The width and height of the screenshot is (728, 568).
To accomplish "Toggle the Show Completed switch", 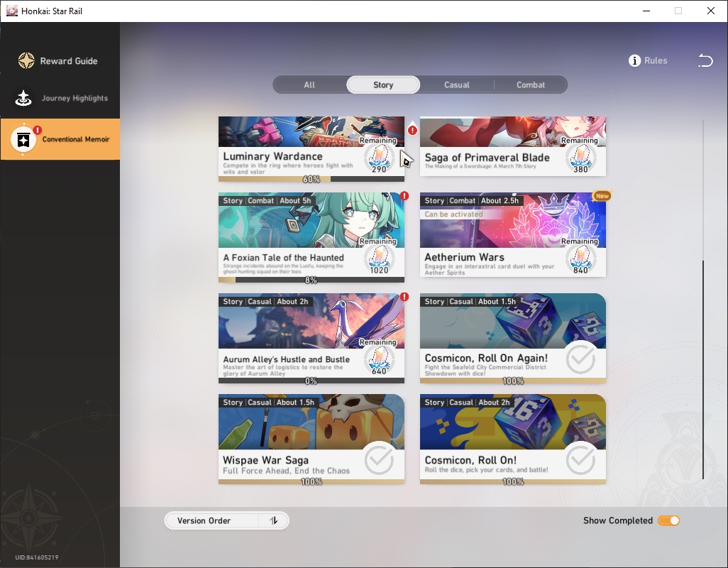I will click(668, 520).
